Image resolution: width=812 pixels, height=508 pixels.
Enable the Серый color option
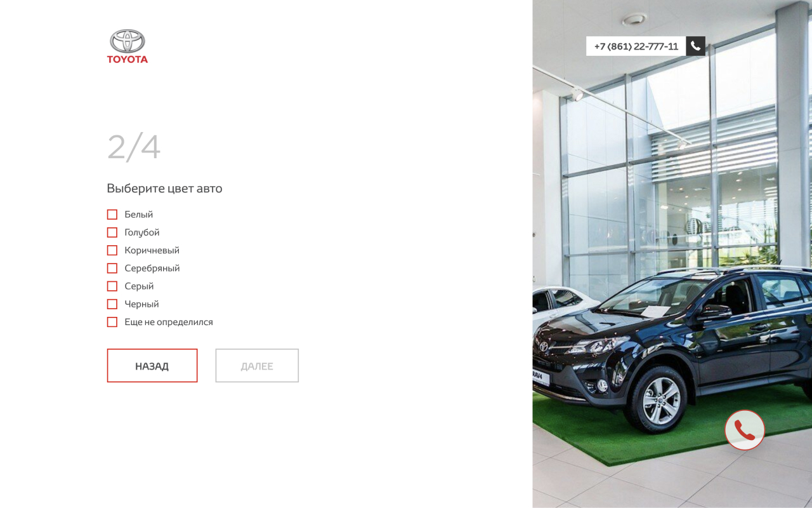tap(112, 286)
